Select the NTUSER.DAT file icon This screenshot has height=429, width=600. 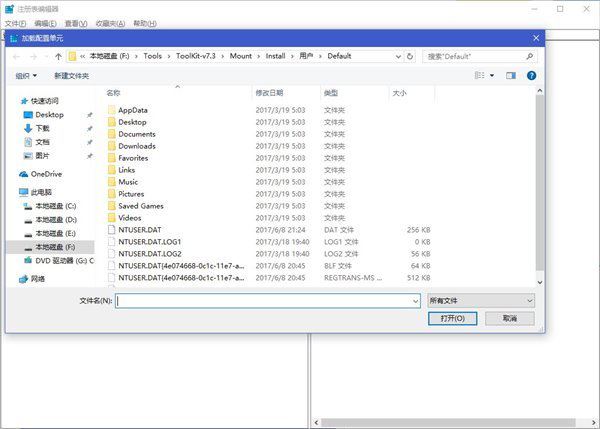110,230
